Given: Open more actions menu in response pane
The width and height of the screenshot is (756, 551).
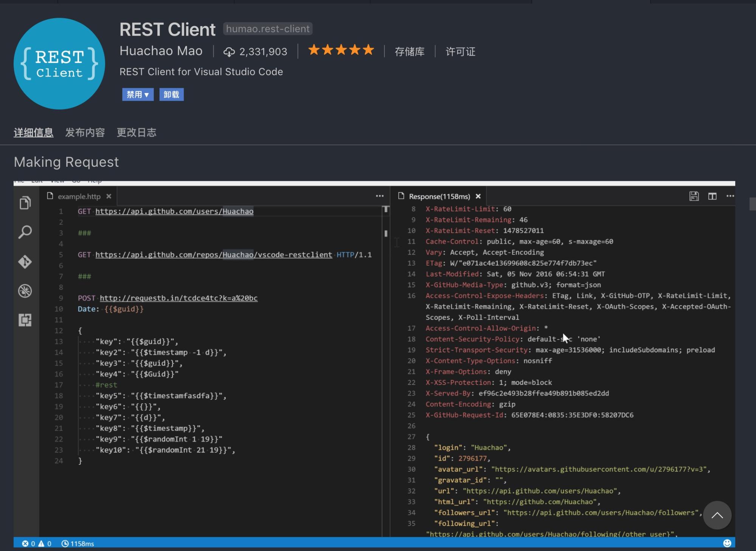Looking at the screenshot, I should pos(730,196).
